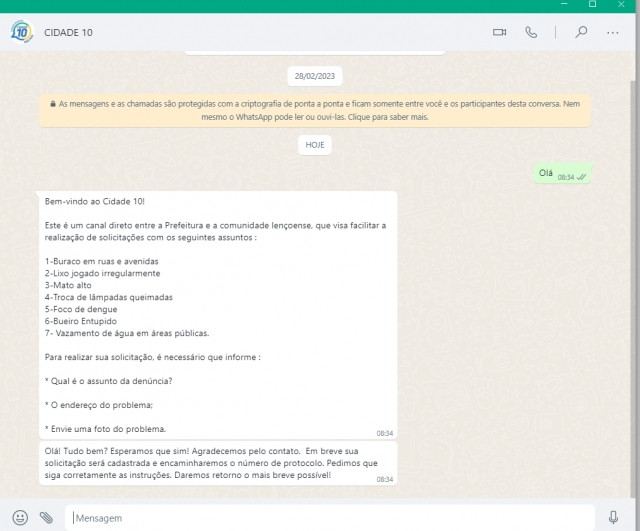Select the HOJE date chip
This screenshot has width=640, height=531.
(x=315, y=145)
